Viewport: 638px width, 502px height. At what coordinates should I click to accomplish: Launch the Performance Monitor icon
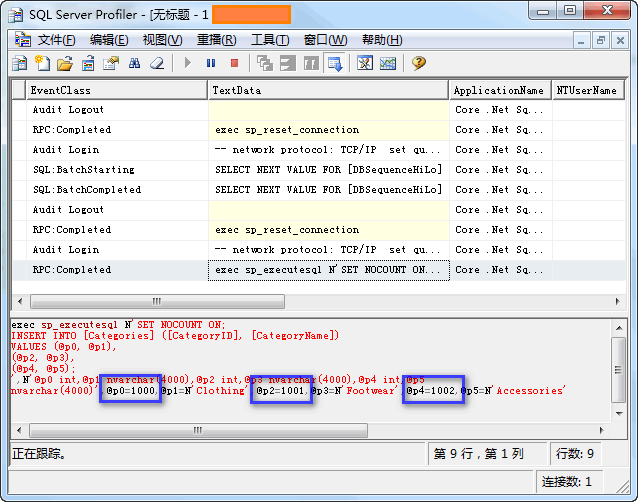click(x=388, y=63)
